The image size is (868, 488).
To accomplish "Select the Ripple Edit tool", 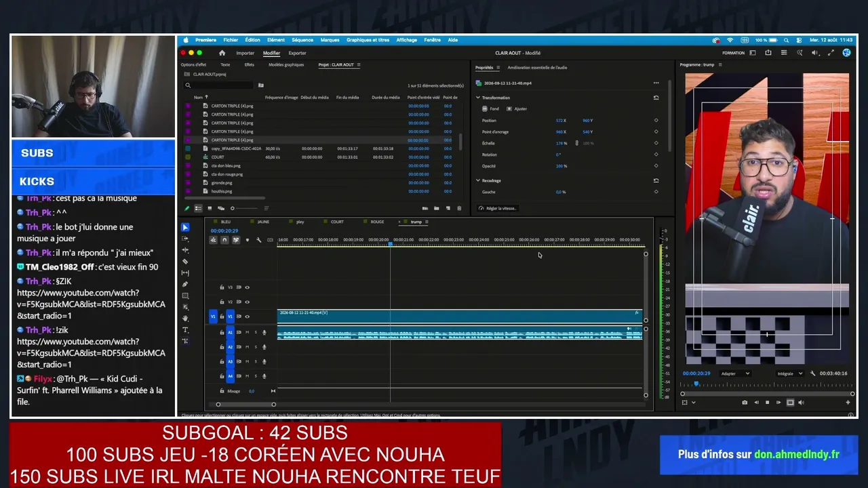I will [x=185, y=250].
